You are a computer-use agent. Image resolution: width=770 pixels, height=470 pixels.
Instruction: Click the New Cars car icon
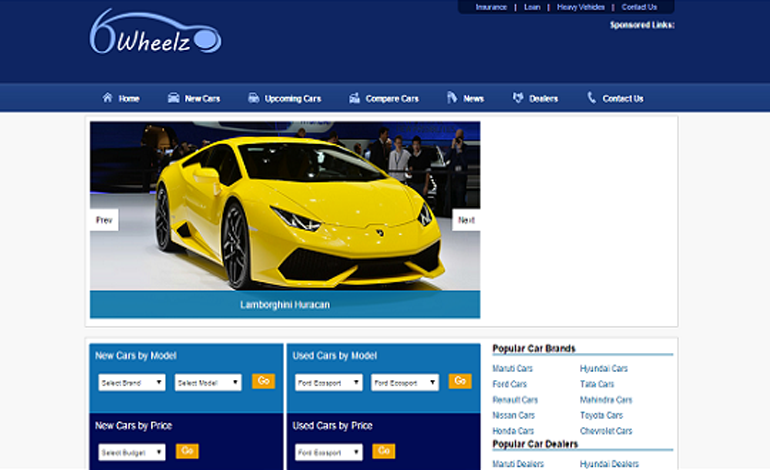coord(173,98)
